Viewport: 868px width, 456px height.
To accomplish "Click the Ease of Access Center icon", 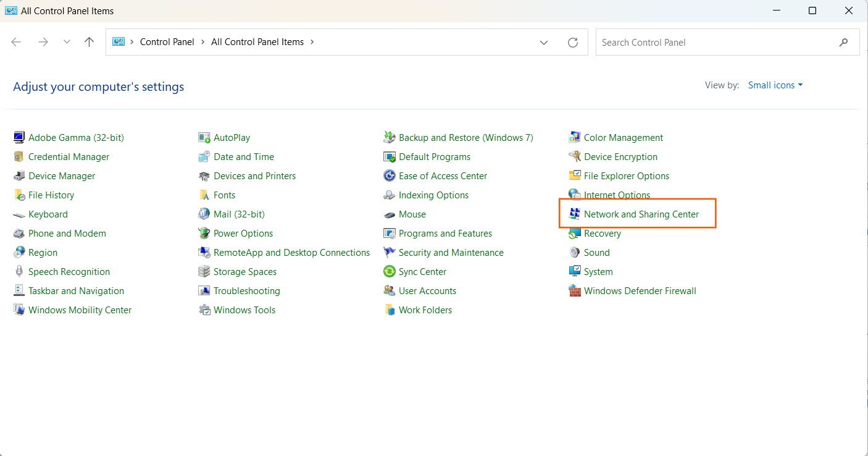I will coord(389,175).
